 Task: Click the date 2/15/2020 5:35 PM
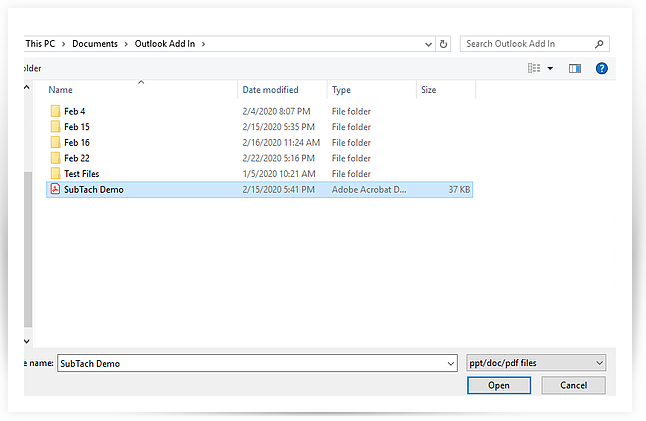[x=279, y=127]
